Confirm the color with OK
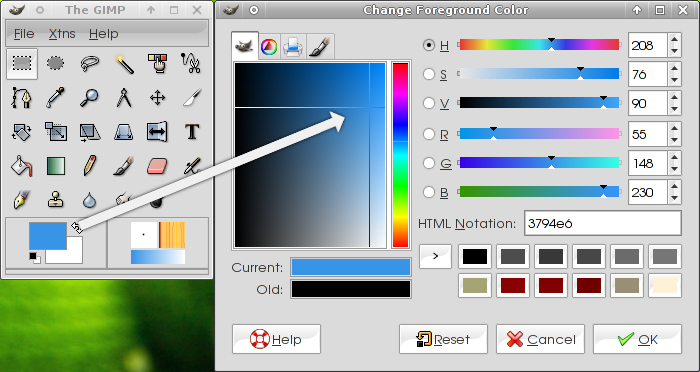This screenshot has height=372, width=700. [637, 339]
